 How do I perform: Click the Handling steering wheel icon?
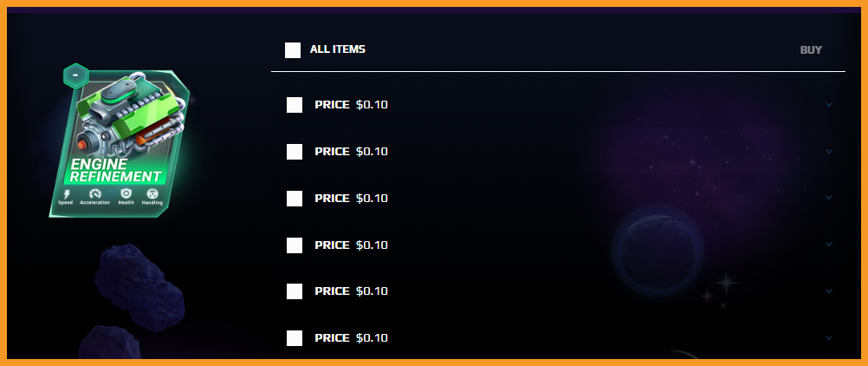(x=152, y=193)
